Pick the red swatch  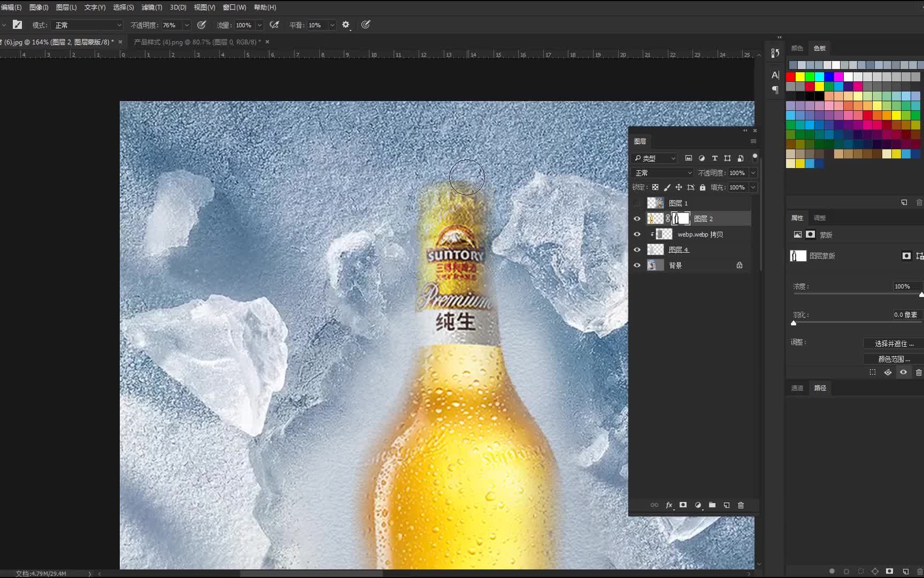click(790, 77)
